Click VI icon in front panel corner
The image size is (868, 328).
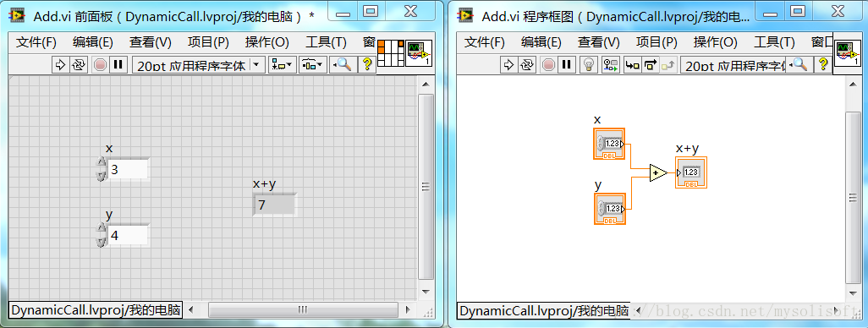tap(419, 53)
